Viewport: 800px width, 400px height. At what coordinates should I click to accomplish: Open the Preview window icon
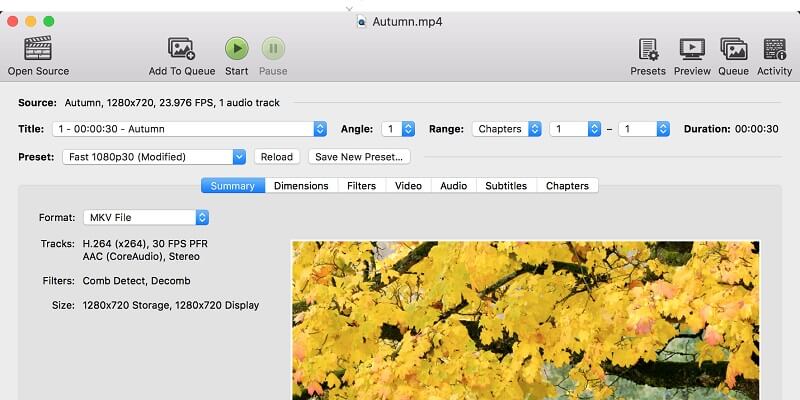click(691, 48)
